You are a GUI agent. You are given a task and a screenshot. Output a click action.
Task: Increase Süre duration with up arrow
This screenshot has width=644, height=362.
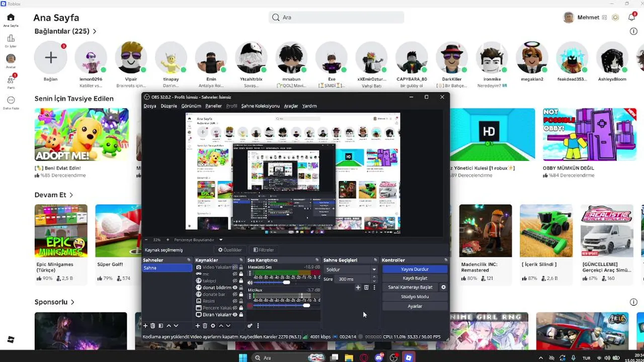tap(374, 277)
